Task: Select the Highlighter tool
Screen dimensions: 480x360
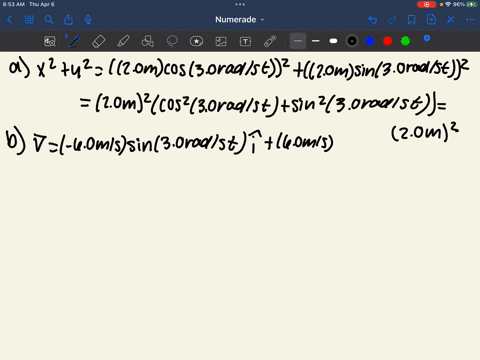Action: tap(123, 41)
